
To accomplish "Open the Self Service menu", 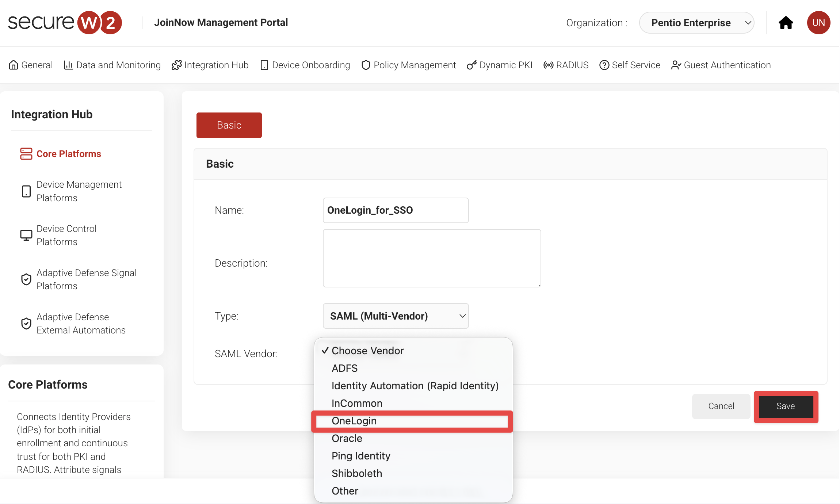I will pyautogui.click(x=630, y=65).
